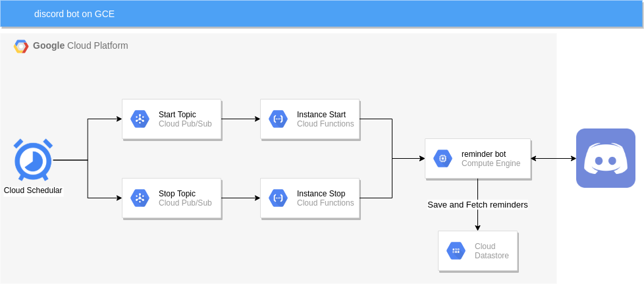Click the Cloud Scheduler alarm clock icon
The height and width of the screenshot is (284, 644).
[33, 160]
